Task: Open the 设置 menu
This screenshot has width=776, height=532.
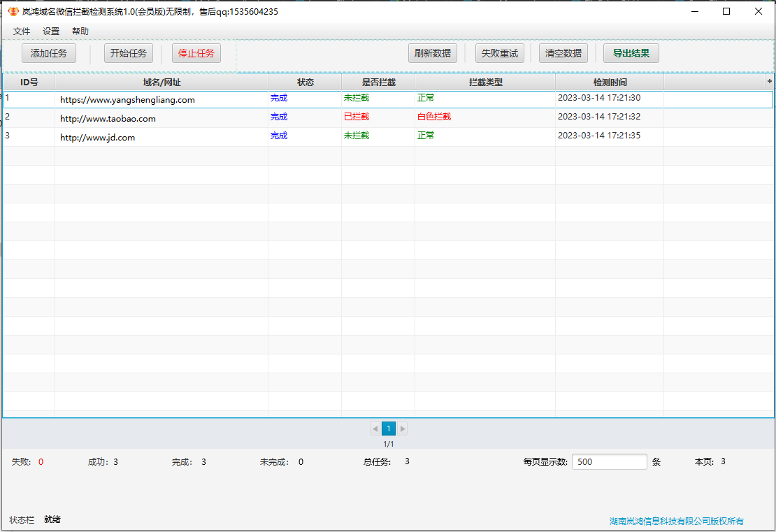Action: click(x=51, y=31)
